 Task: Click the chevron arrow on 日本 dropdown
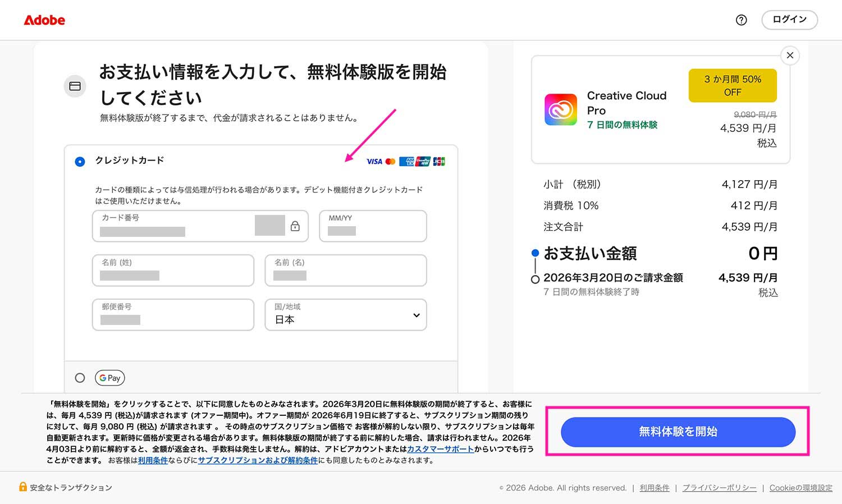tap(416, 315)
